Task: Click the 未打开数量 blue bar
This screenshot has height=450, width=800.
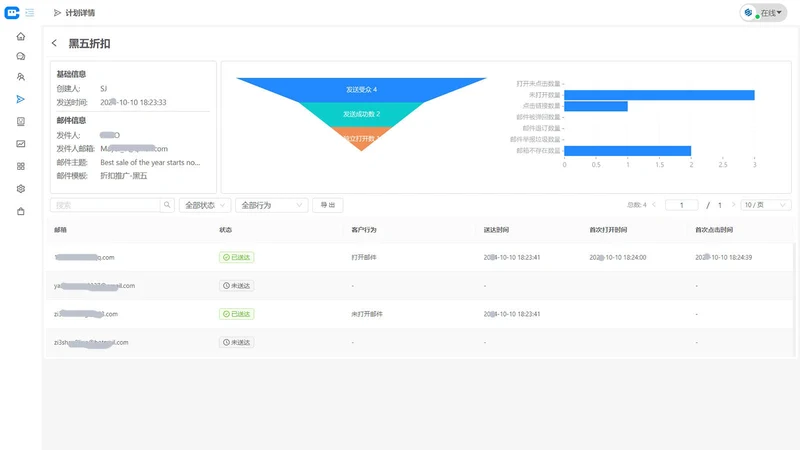Action: (x=659, y=95)
